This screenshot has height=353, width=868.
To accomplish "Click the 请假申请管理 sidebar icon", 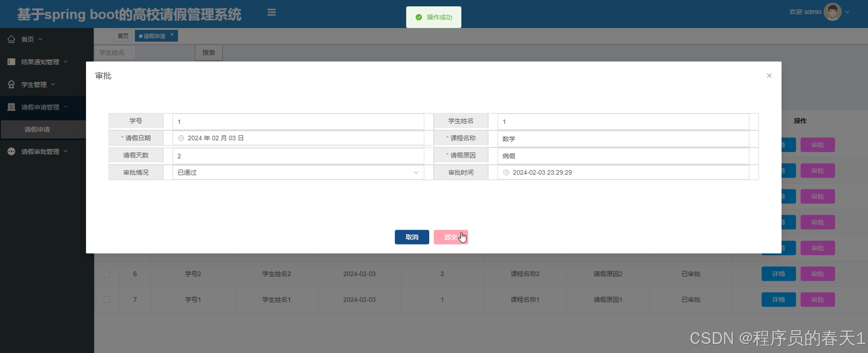I will pyautogui.click(x=11, y=107).
